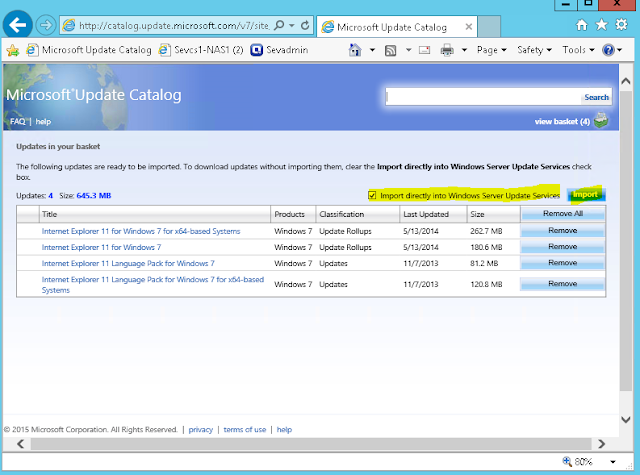Click the browser Back arrow button
640x475 pixels.
pos(18,25)
